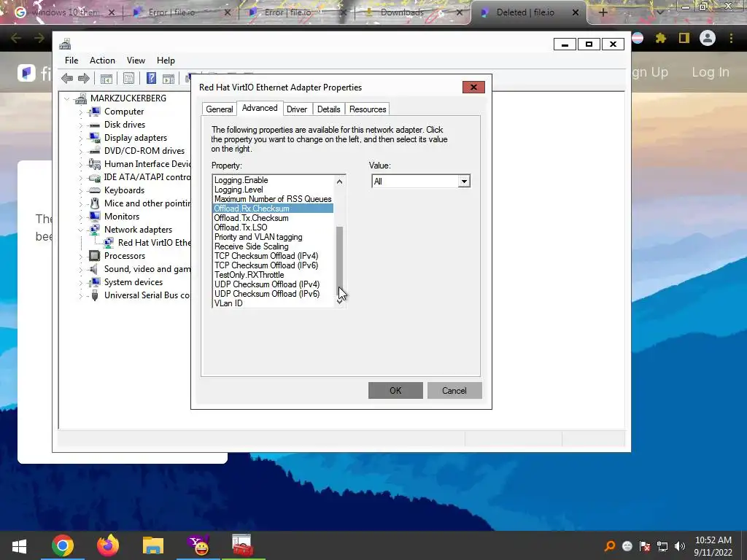The height and width of the screenshot is (560, 747).
Task: Switch to the Resources tab
Action: [368, 109]
